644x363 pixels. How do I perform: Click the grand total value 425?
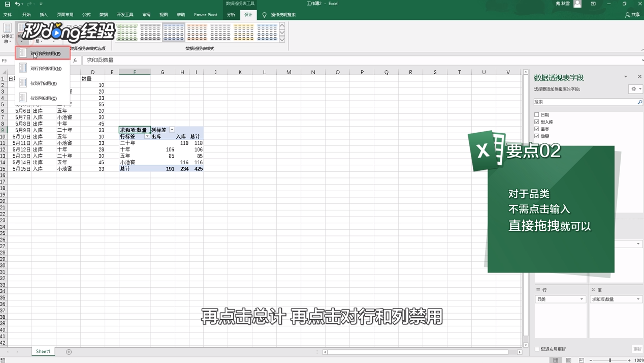(x=198, y=169)
